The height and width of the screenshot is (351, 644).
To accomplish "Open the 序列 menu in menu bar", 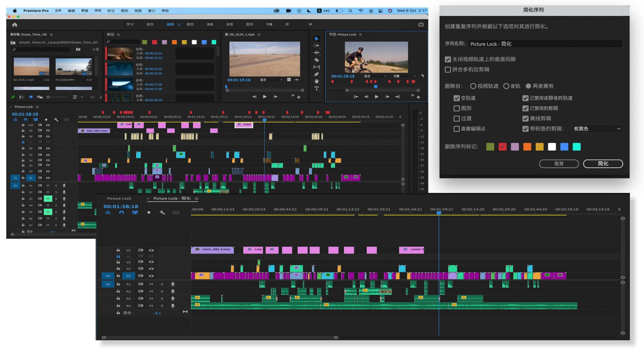I will (x=98, y=11).
